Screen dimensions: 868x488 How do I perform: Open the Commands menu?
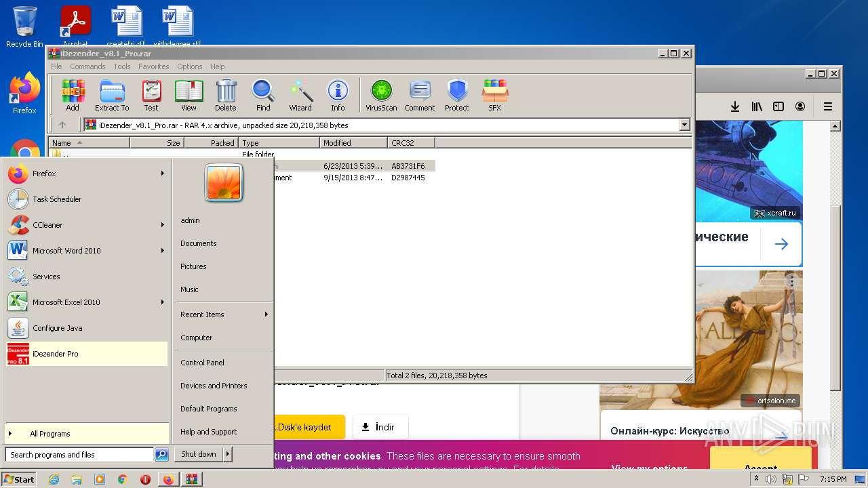(87, 66)
